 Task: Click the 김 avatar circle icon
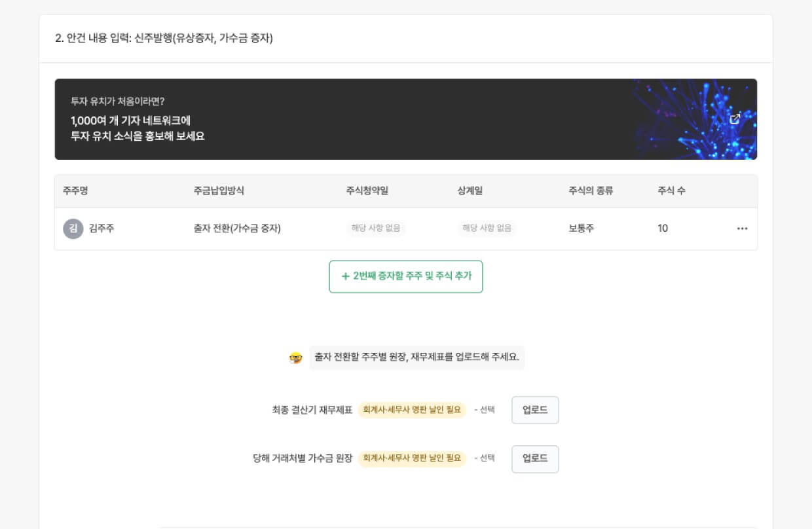[73, 228]
